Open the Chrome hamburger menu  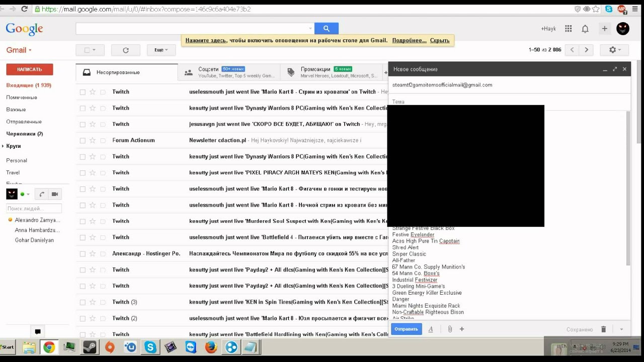coord(636,9)
